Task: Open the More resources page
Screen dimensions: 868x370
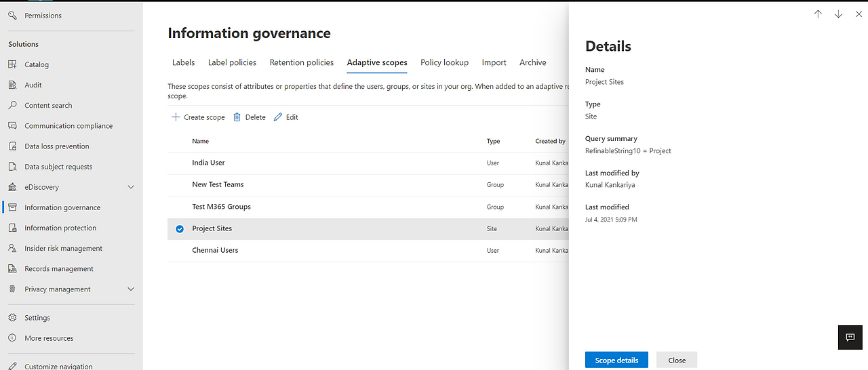Action: [49, 337]
